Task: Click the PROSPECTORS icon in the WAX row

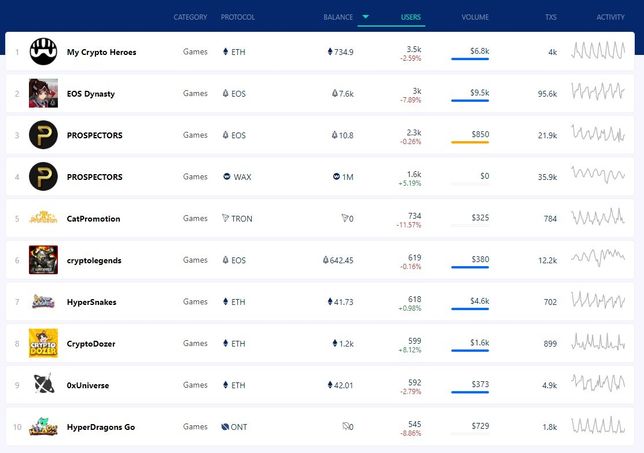Action: [43, 177]
